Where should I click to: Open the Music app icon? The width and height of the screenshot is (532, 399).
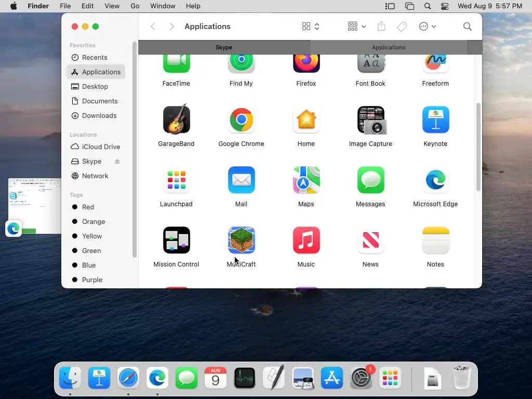pos(306,240)
